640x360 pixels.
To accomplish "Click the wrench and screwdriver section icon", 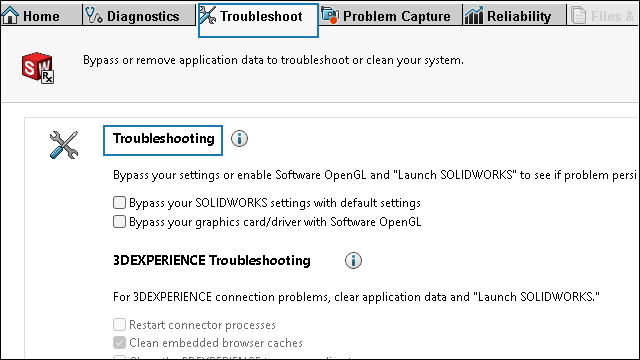I will pos(64,145).
